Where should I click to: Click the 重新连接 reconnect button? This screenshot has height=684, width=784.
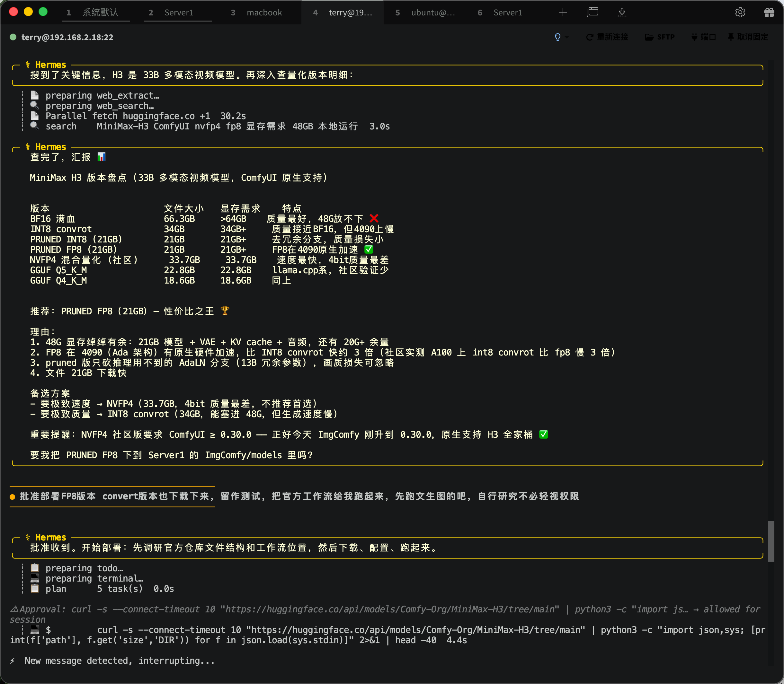tap(607, 37)
